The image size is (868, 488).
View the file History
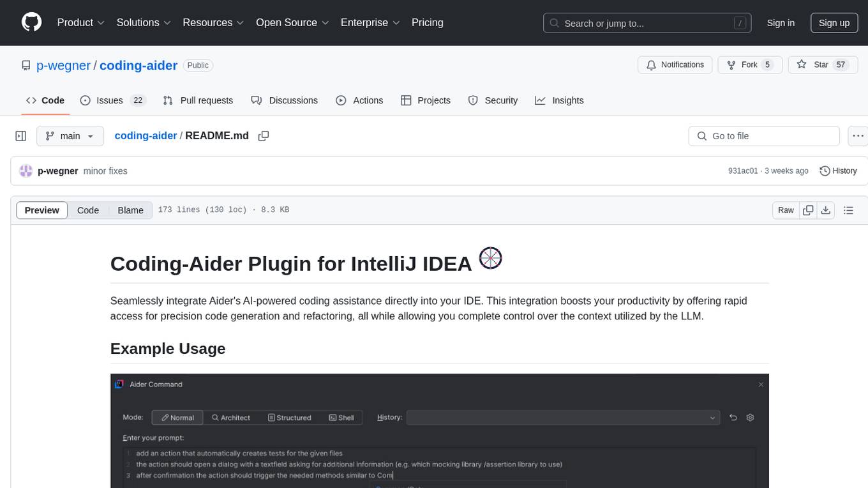point(838,171)
